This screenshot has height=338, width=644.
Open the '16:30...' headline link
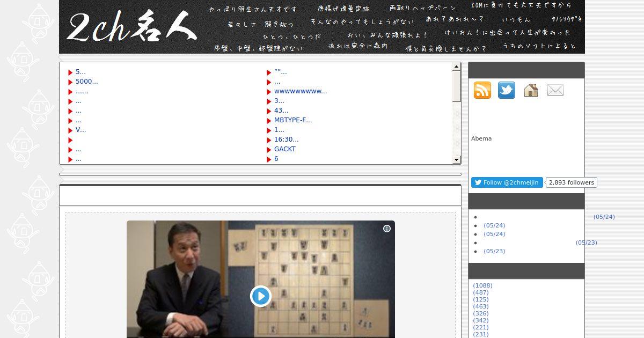coord(287,139)
